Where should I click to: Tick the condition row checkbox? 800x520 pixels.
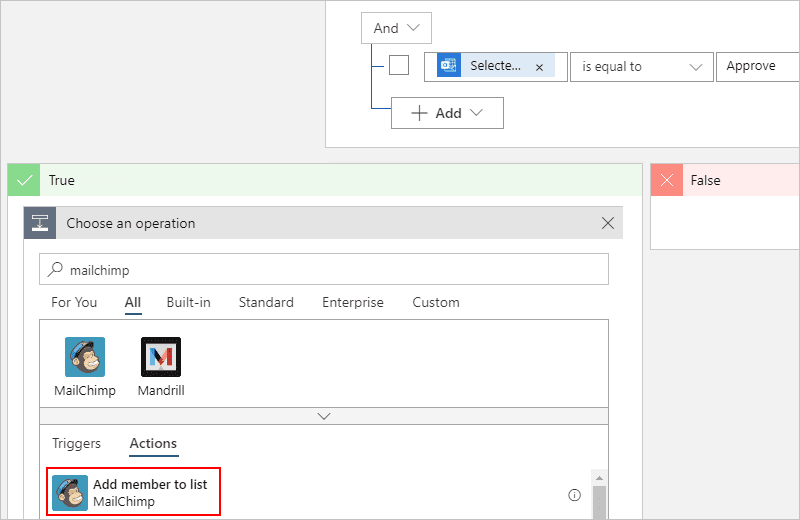tap(399, 65)
